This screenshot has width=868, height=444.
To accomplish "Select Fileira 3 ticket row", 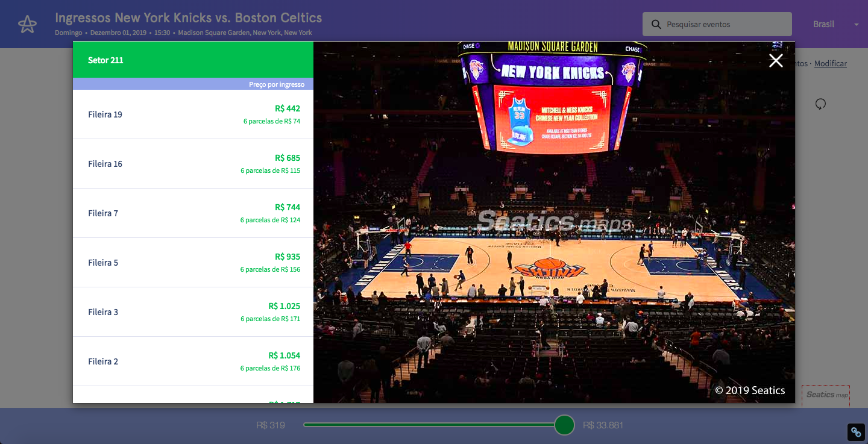I will [x=193, y=312].
